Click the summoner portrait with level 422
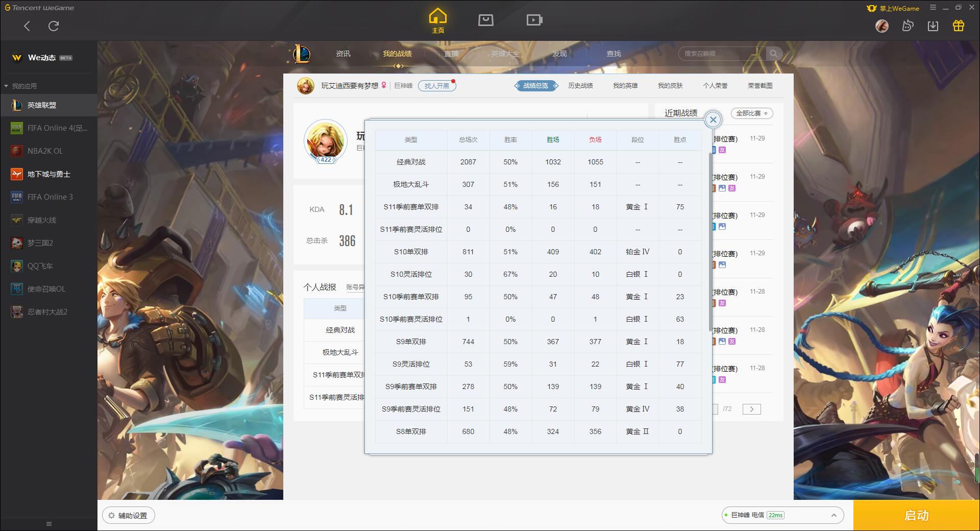 (326, 141)
